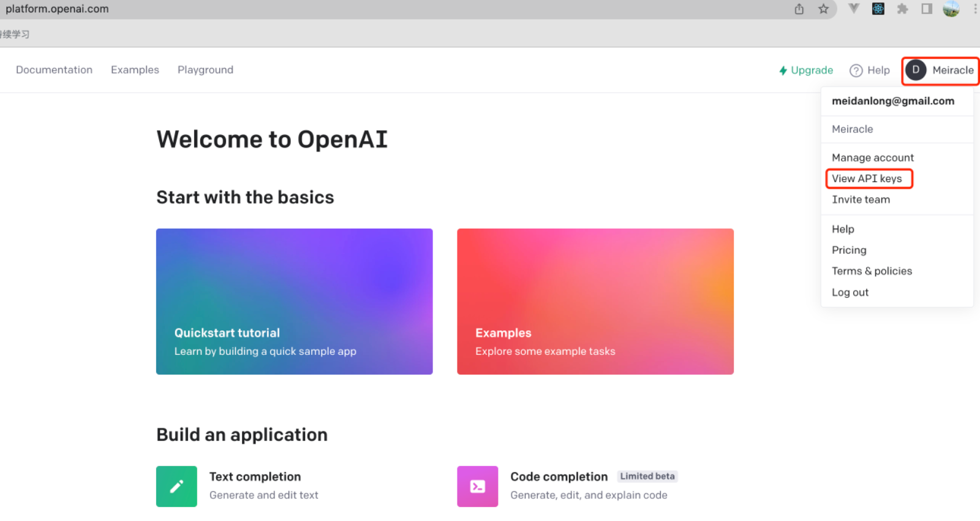Screen dimensions: 980x521
Task: Open the Vue devtools extension icon
Action: 854,9
